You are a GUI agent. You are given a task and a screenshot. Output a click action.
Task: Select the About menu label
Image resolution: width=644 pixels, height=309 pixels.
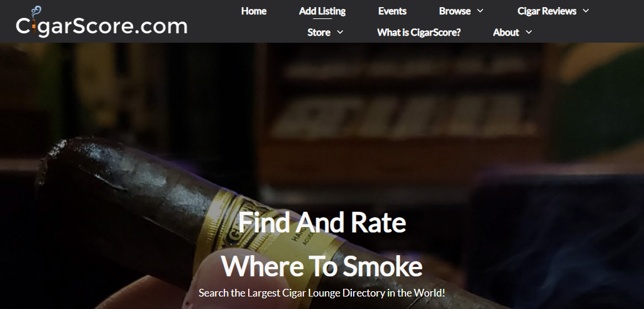[506, 33]
